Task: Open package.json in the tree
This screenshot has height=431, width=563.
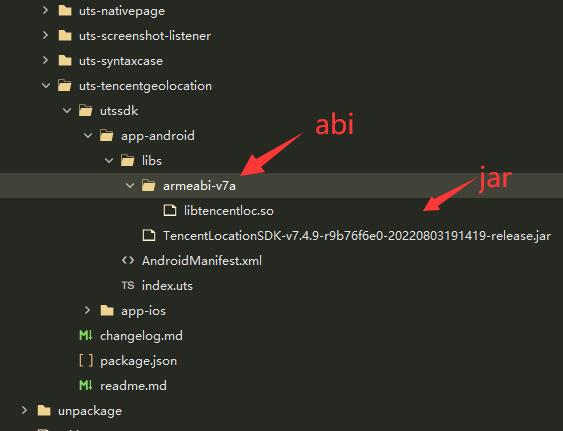Action: (138, 361)
